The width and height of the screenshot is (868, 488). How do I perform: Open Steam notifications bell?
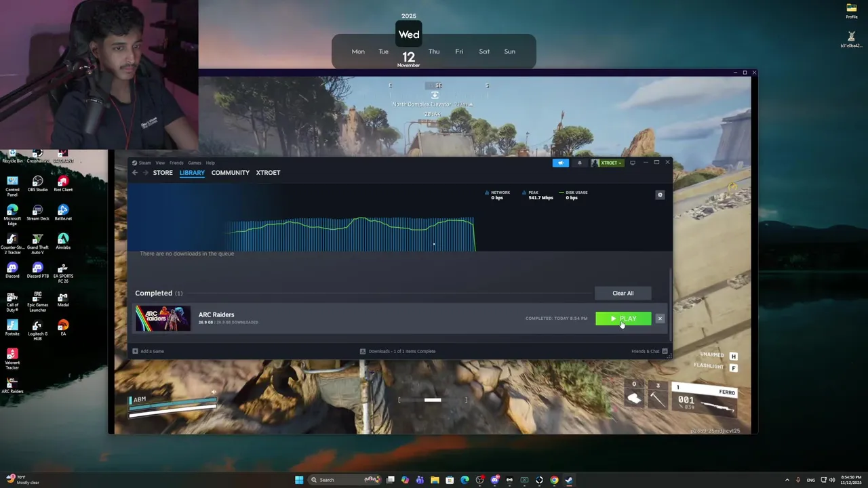(x=579, y=163)
